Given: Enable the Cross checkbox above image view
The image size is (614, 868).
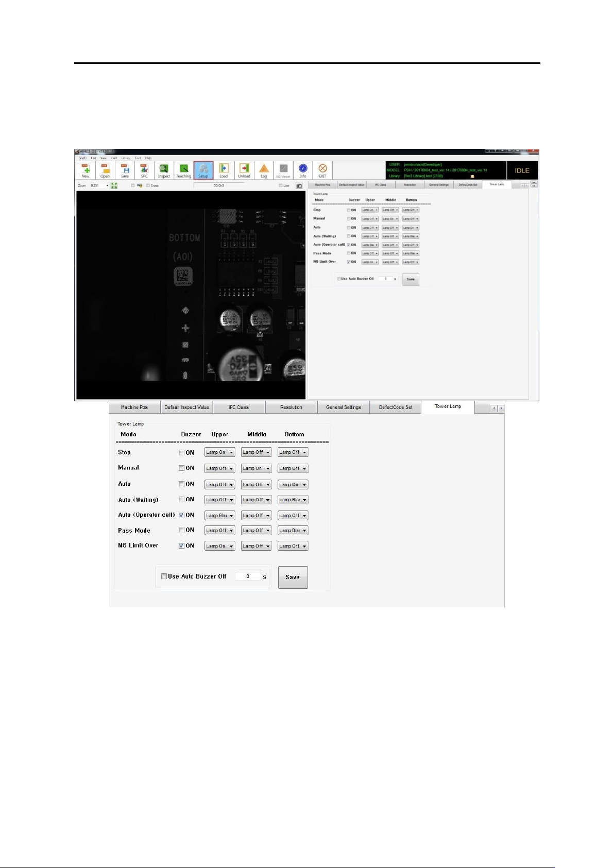Looking at the screenshot, I should [x=148, y=185].
